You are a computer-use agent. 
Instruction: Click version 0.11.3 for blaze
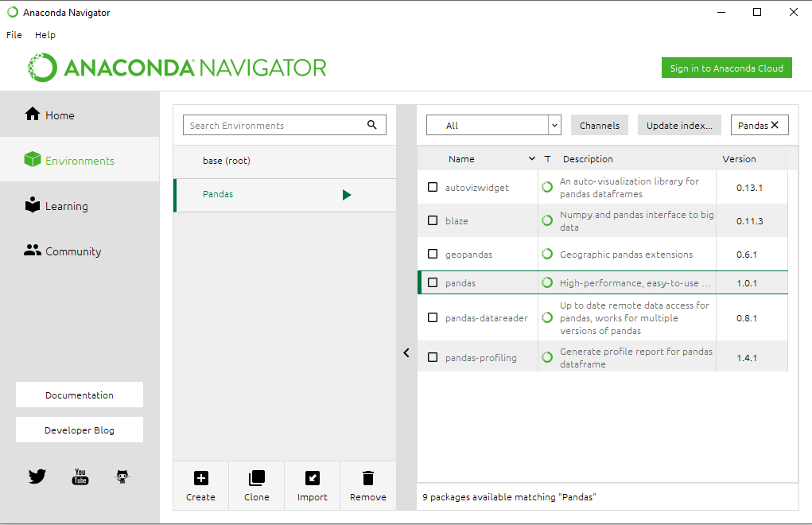pos(749,221)
